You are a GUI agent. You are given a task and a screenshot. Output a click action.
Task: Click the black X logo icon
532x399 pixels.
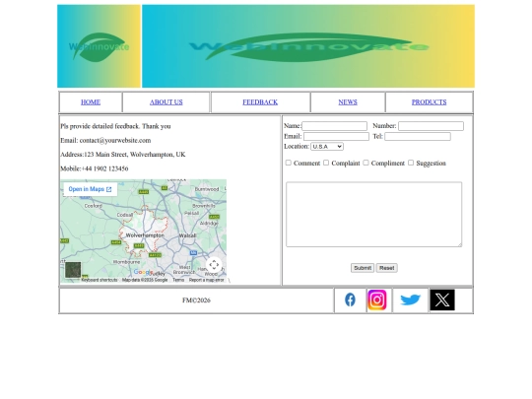click(442, 299)
